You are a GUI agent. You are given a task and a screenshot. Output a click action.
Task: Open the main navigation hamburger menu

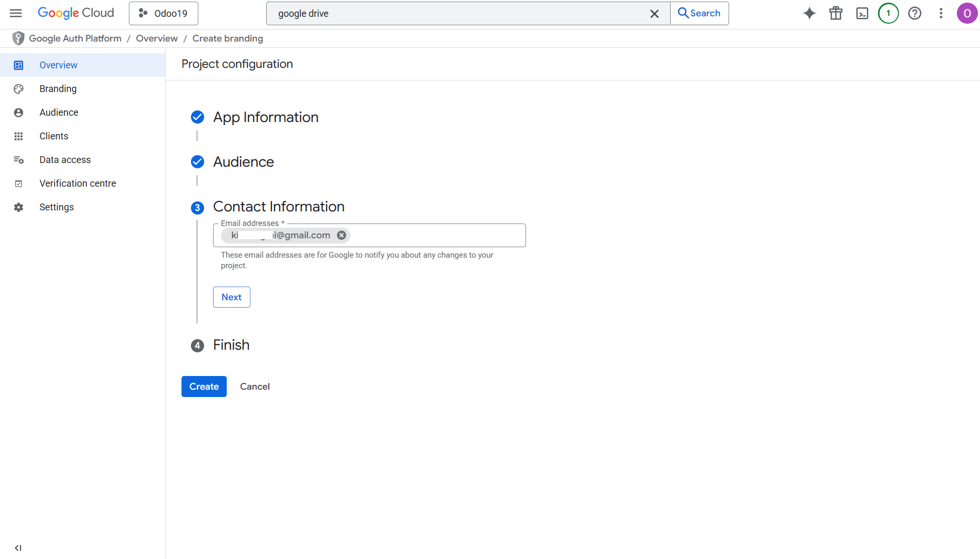tap(16, 13)
